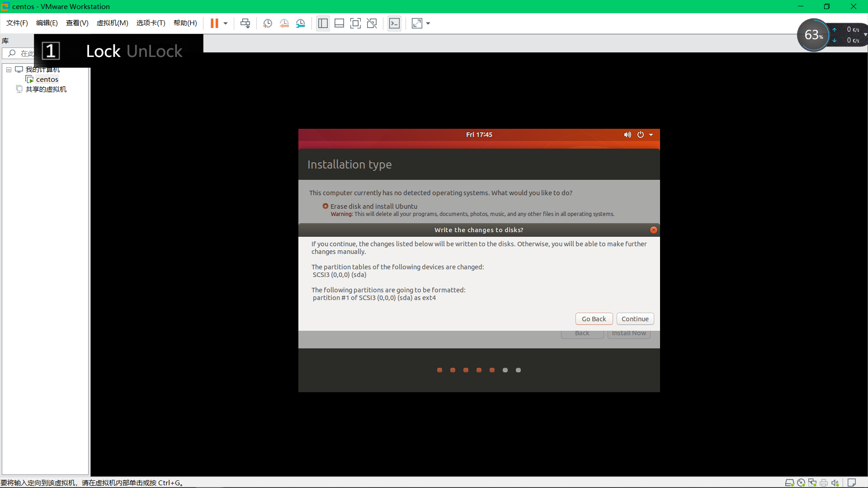This screenshot has height=488, width=868.
Task: Open the 编辑(E) menu
Action: tap(47, 23)
